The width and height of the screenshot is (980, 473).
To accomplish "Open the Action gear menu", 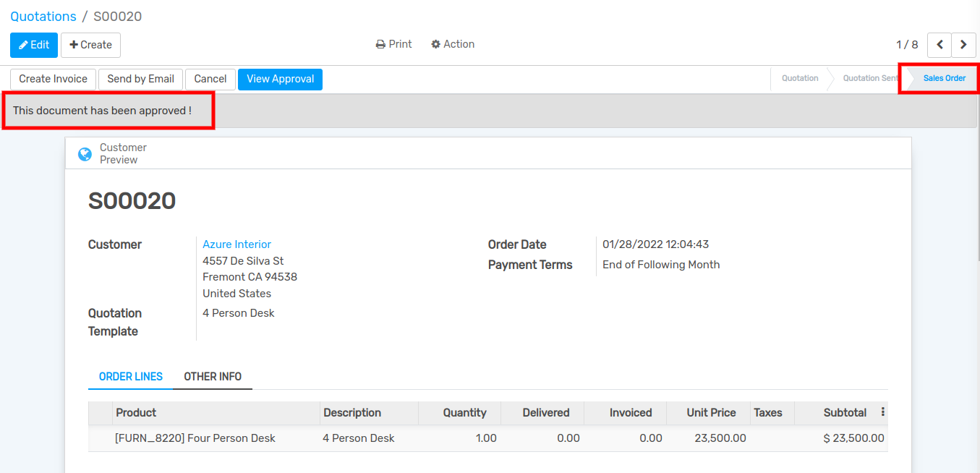I will point(453,44).
